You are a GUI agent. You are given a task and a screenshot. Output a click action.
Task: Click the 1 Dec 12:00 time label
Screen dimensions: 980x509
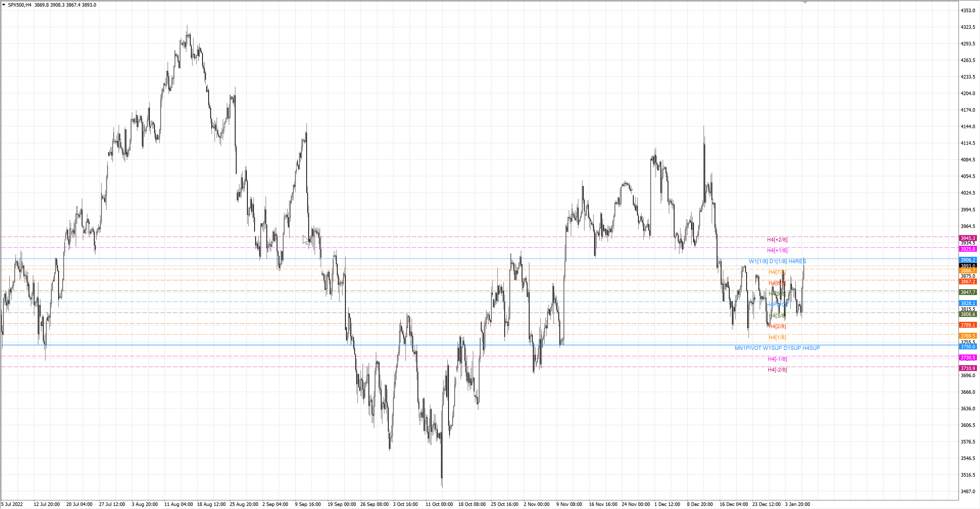tap(667, 504)
